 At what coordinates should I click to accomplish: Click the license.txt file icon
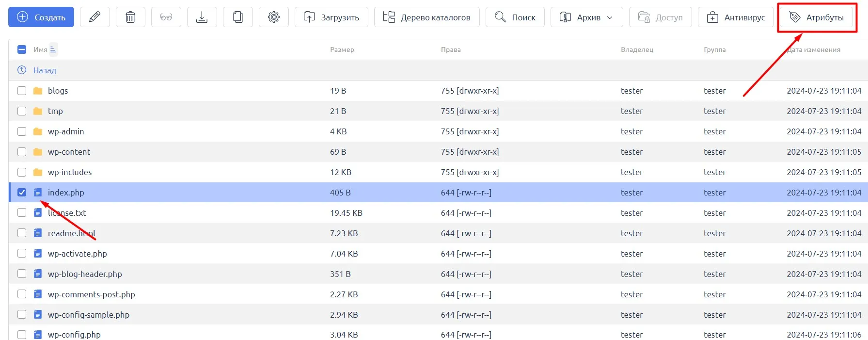tap(38, 212)
